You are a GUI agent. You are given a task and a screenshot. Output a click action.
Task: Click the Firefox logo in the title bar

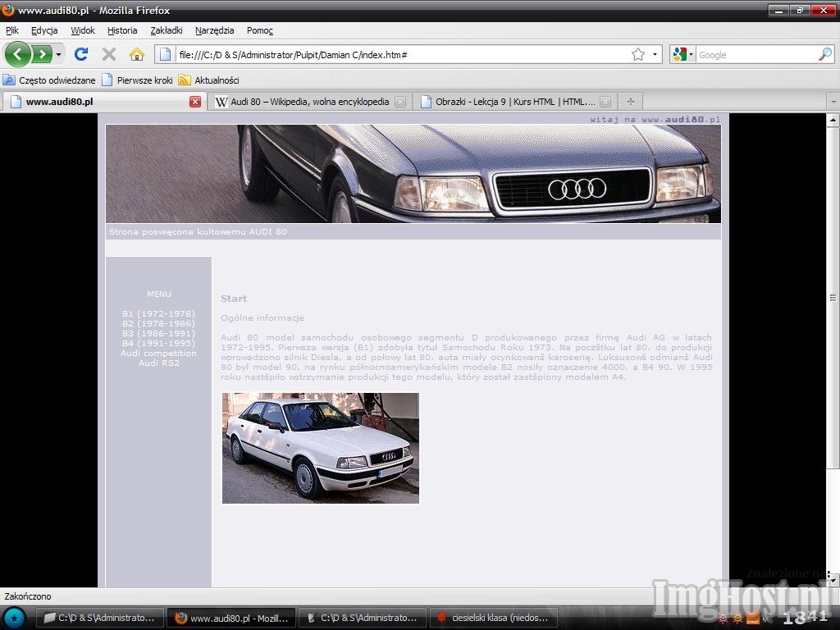pyautogui.click(x=7, y=10)
